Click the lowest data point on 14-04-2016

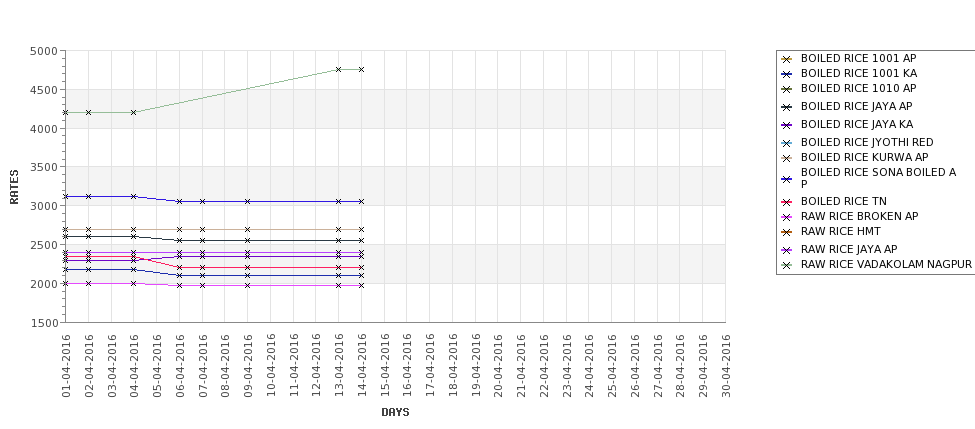(361, 285)
